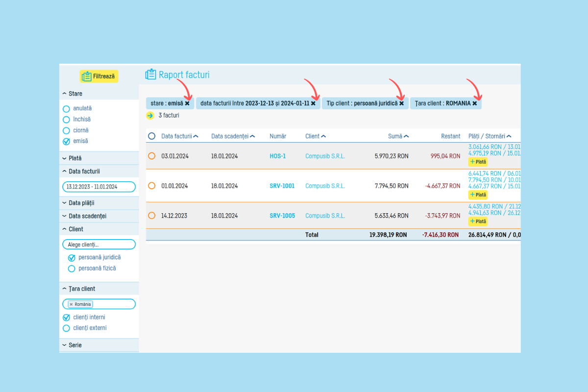This screenshot has width=588, height=392.
Task: Click the 'Alege clienți...' client input field
Action: pyautogui.click(x=99, y=245)
